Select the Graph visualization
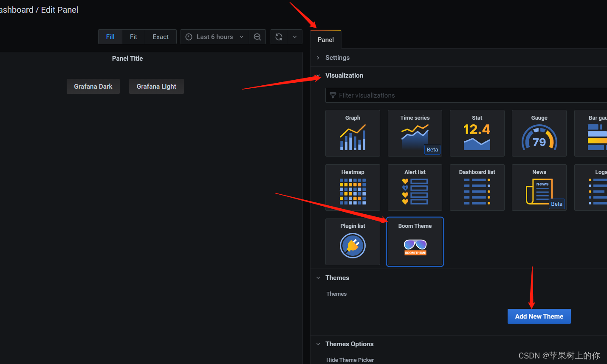Screen dimensions: 607x364 (353, 133)
